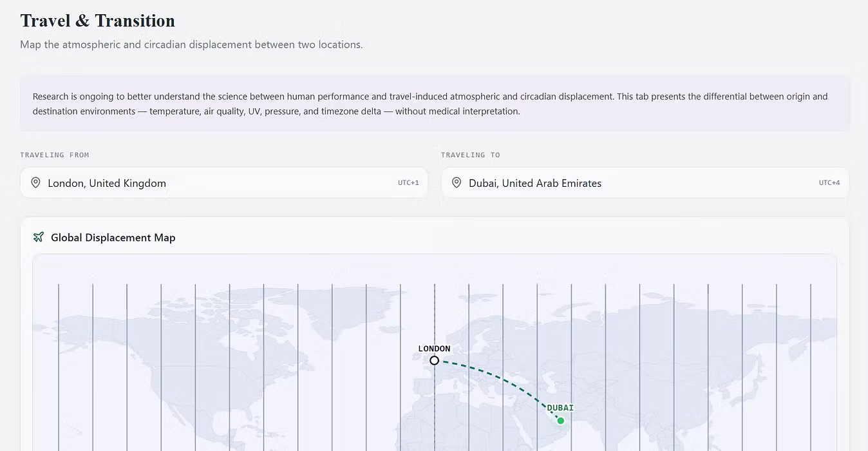868x451 pixels.
Task: Click the Traveling To location pin icon
Action: click(x=457, y=183)
